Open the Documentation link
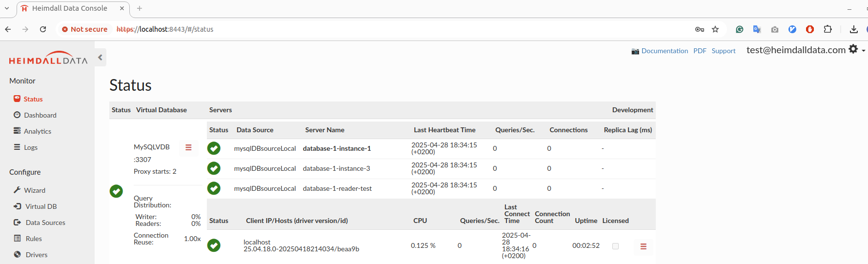868x264 pixels. [665, 51]
